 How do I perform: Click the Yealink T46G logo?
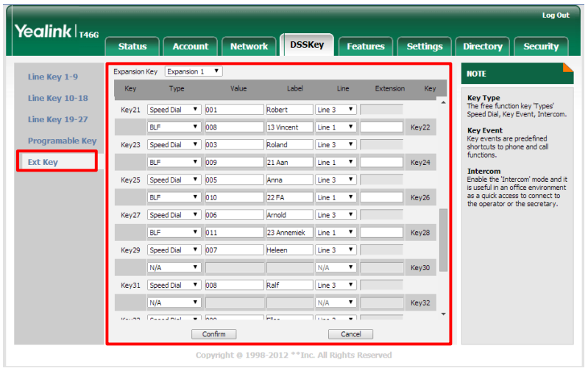[54, 32]
